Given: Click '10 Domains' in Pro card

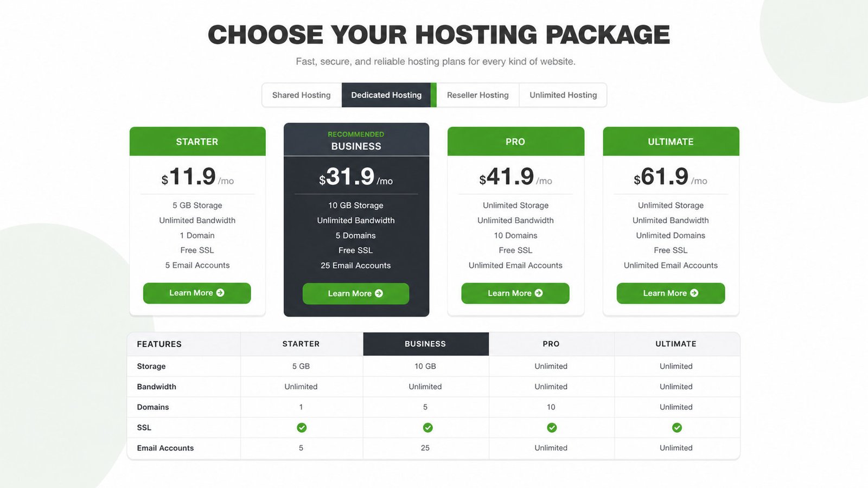Looking at the screenshot, I should pos(515,235).
